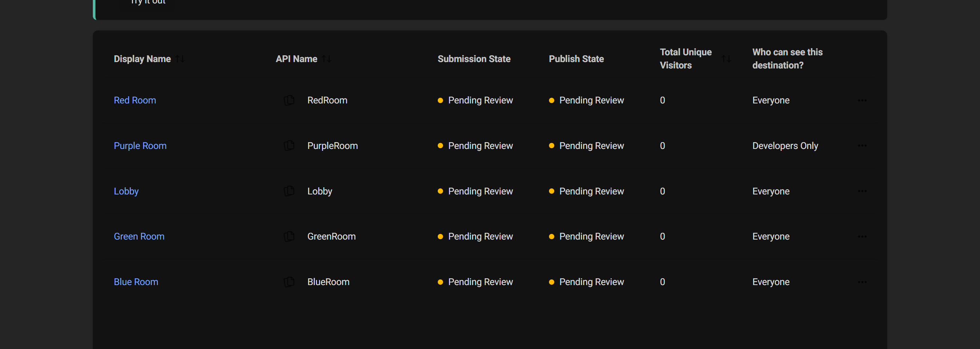Copy the PurpleRoom API name
The image size is (980, 349).
(289, 146)
